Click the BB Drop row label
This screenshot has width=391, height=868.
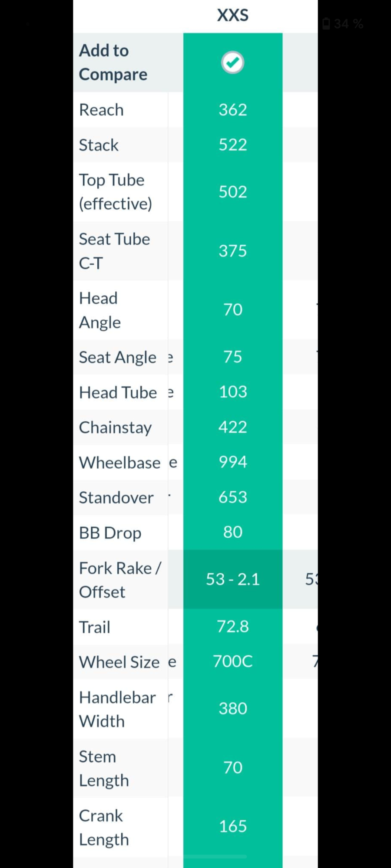pyautogui.click(x=110, y=533)
